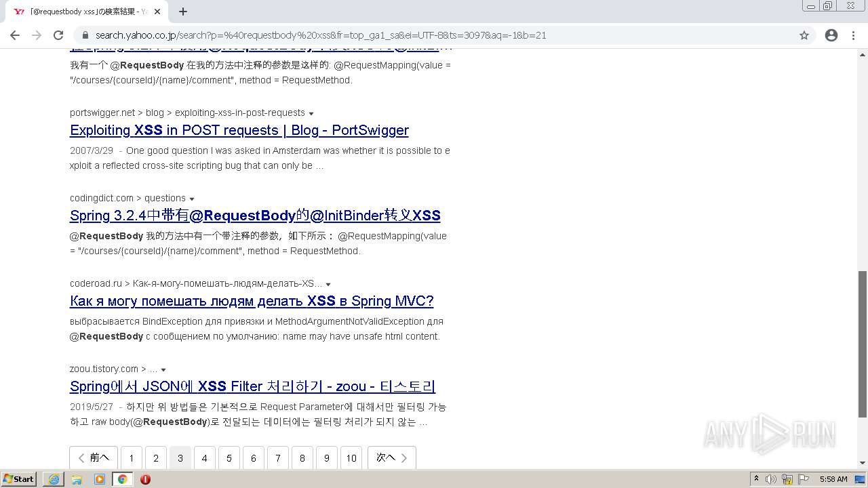Image resolution: width=868 pixels, height=488 pixels.
Task: Jump to results page 8
Action: [302, 458]
